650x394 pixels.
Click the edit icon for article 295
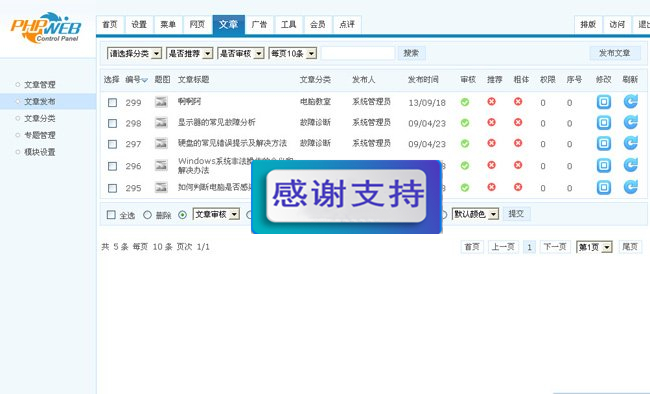[604, 187]
